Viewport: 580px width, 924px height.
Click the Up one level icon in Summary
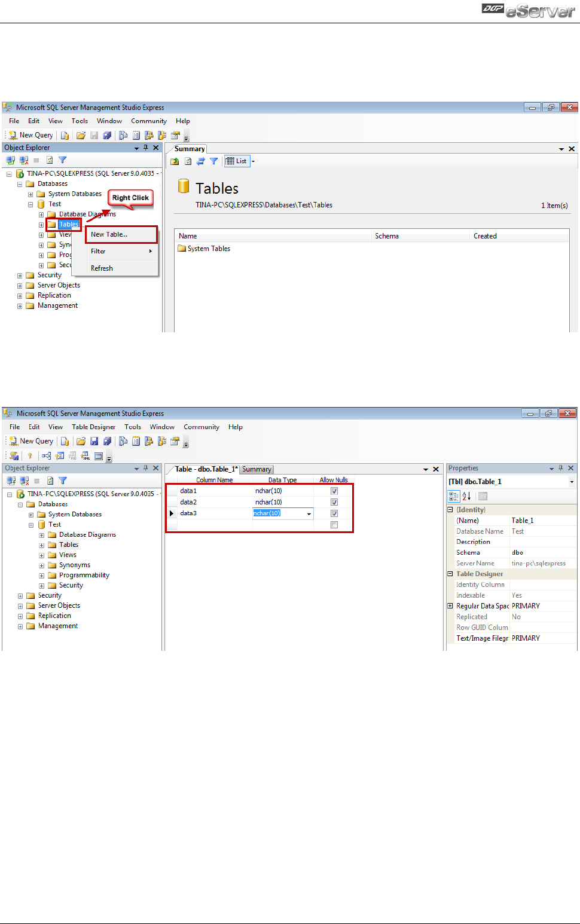pyautogui.click(x=175, y=161)
